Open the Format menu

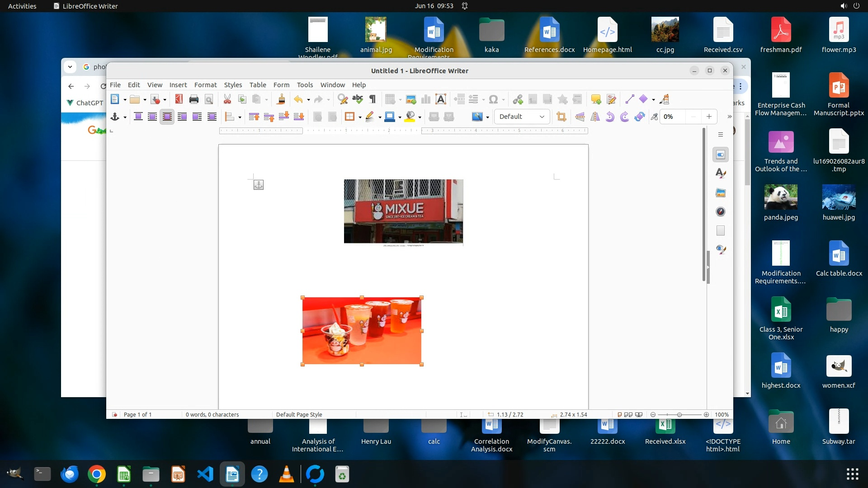pos(205,85)
